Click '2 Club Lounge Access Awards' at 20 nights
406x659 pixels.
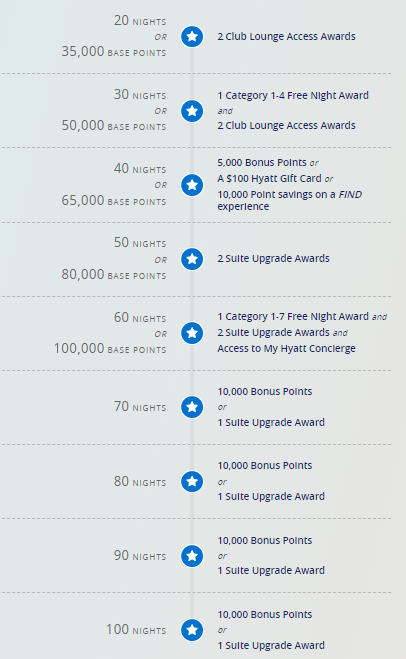286,37
